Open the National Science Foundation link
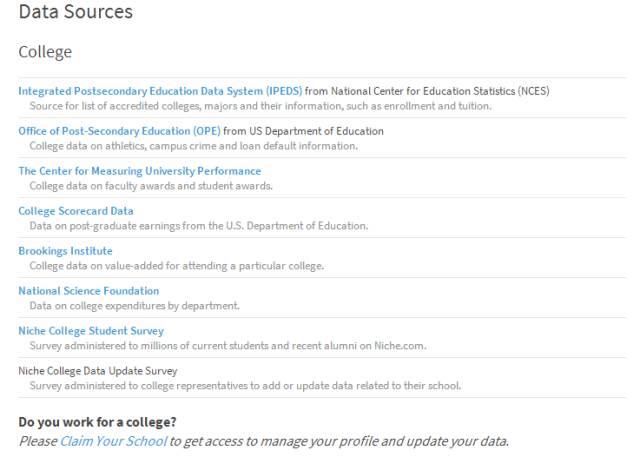The image size is (640, 457). 88,291
